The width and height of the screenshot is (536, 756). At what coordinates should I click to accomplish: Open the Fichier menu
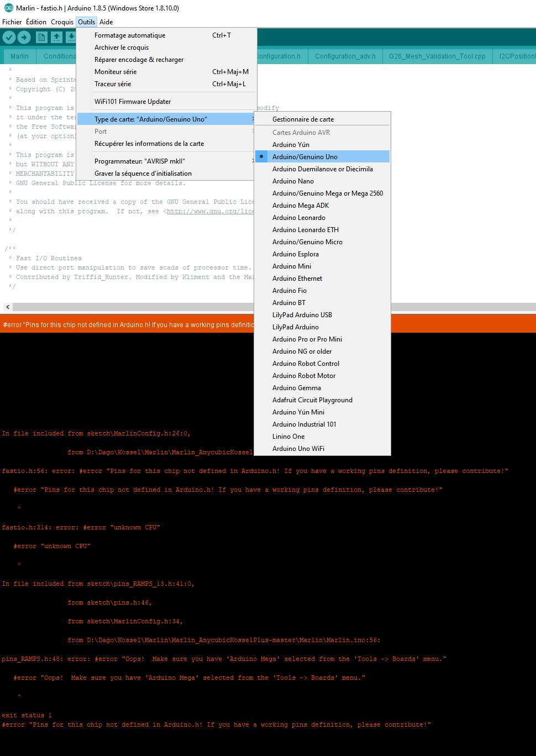coord(12,22)
